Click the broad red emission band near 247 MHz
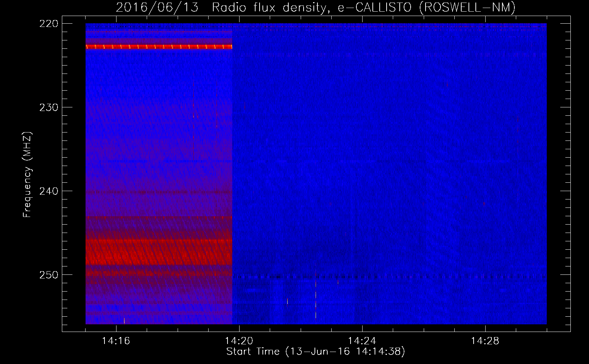 point(159,252)
